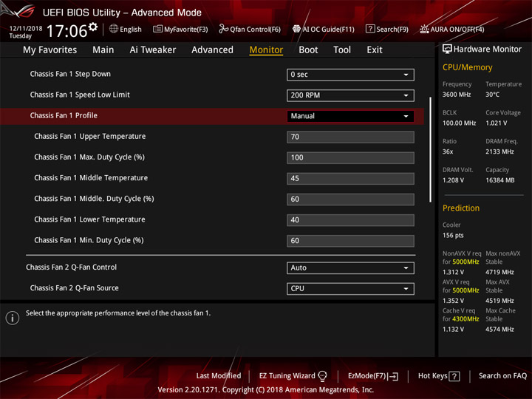This screenshot has height=399, width=532.
Task: Click the MyFavorite(F3) list icon
Action: point(157,29)
